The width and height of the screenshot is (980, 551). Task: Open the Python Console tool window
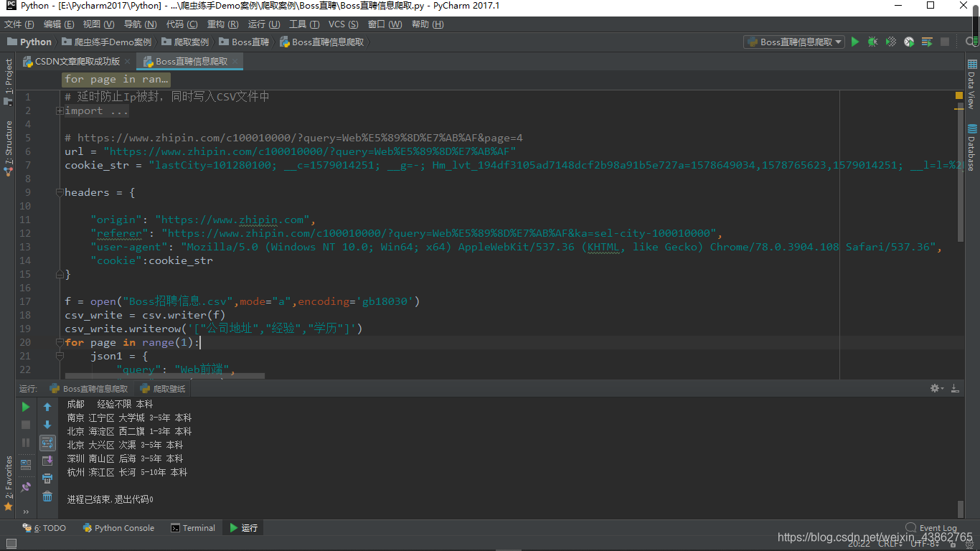coord(118,528)
